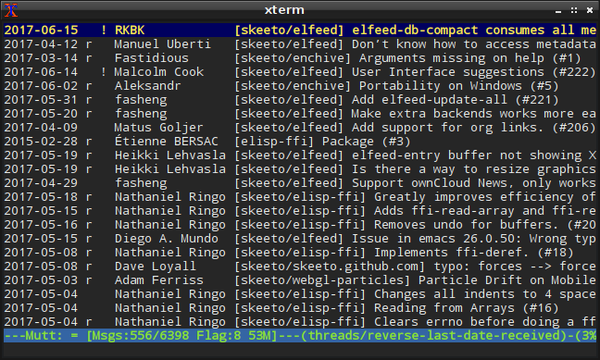Viewport: 600px width, 360px height.
Task: Click the xterm X logo icon
Action: click(11, 10)
